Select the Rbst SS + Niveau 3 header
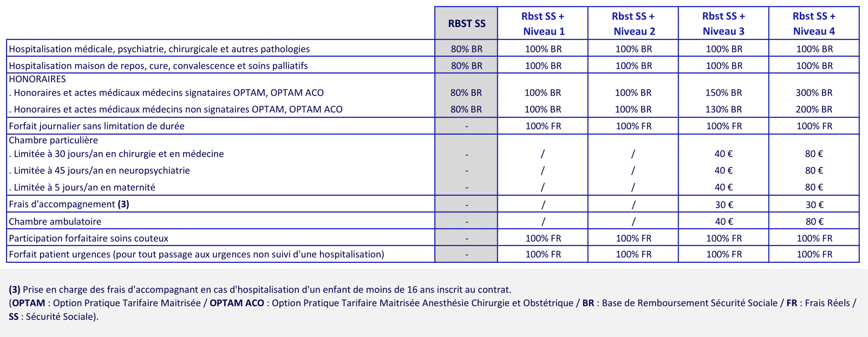 pos(723,24)
